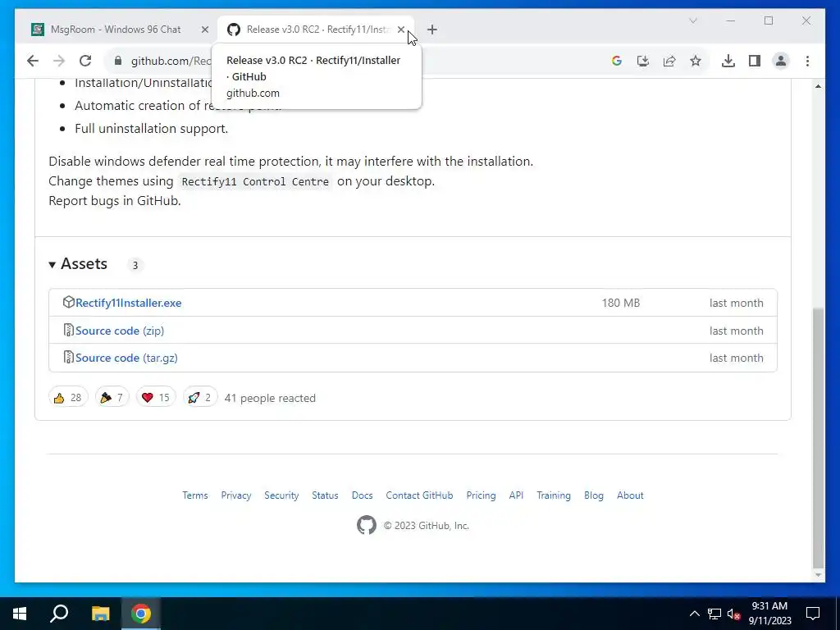This screenshot has width=840, height=630.
Task: Click the site lock icon in address bar
Action: tap(118, 61)
